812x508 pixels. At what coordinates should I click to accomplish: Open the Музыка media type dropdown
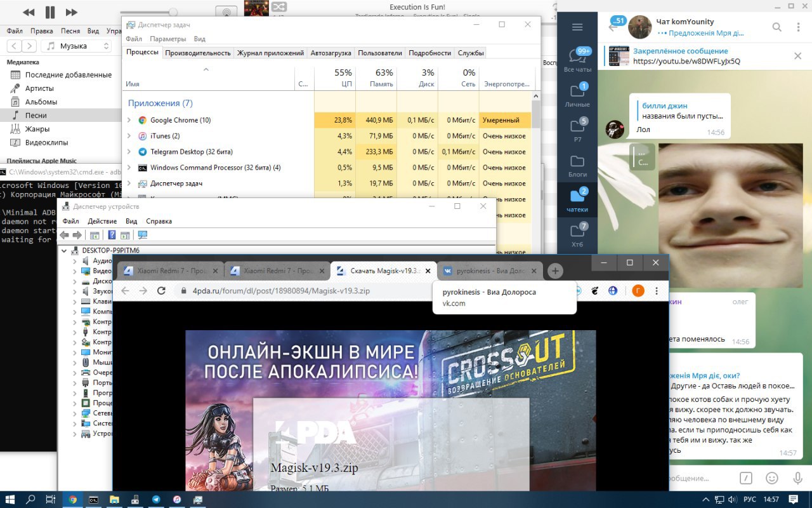point(76,46)
